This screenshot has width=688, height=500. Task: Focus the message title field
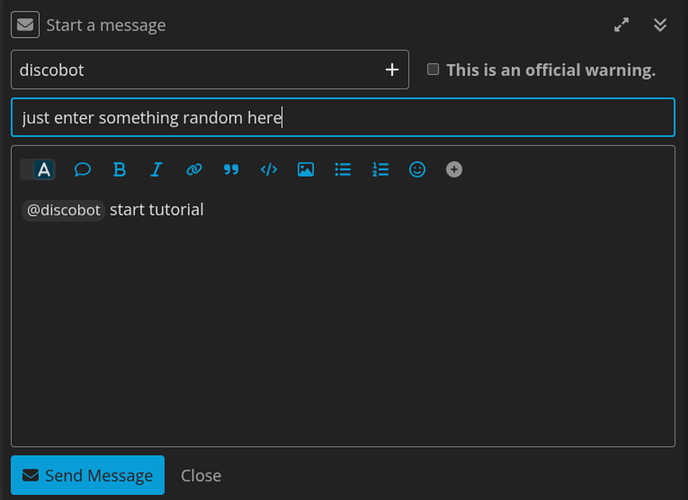tap(343, 118)
